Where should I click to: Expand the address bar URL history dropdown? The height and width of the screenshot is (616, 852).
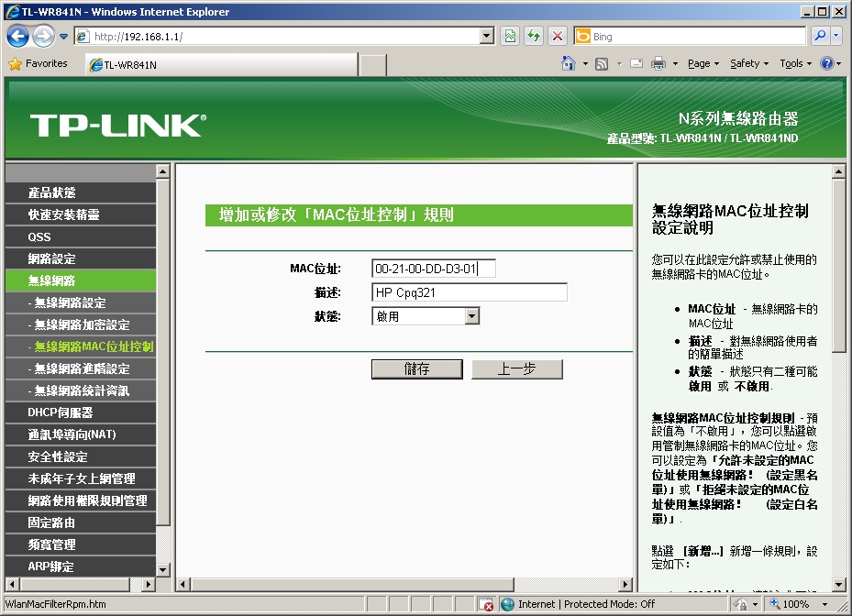pyautogui.click(x=487, y=37)
